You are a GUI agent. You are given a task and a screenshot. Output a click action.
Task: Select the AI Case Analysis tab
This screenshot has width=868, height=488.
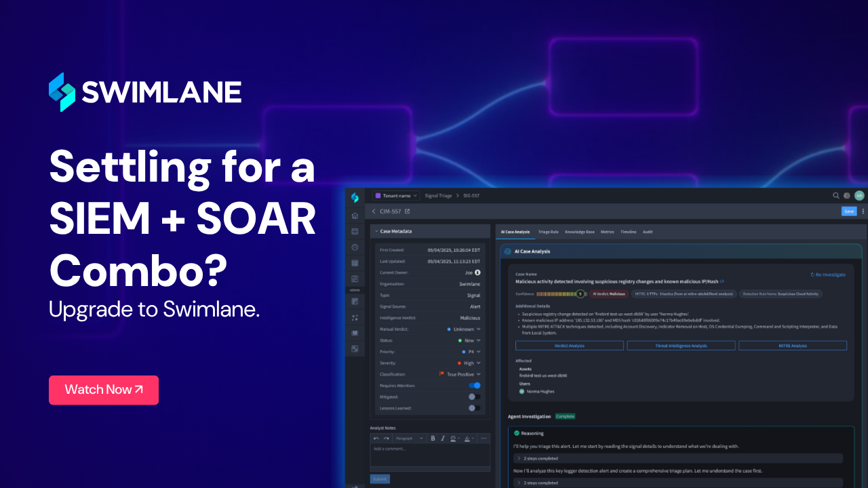click(515, 232)
